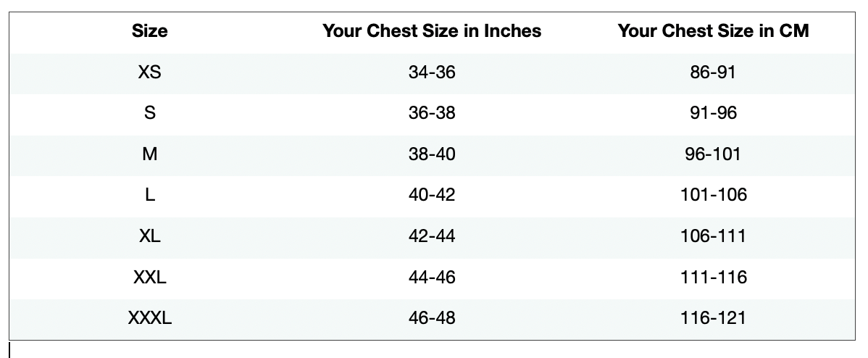Select the M size cell
Image resolution: width=868 pixels, height=358 pixels.
click(150, 154)
